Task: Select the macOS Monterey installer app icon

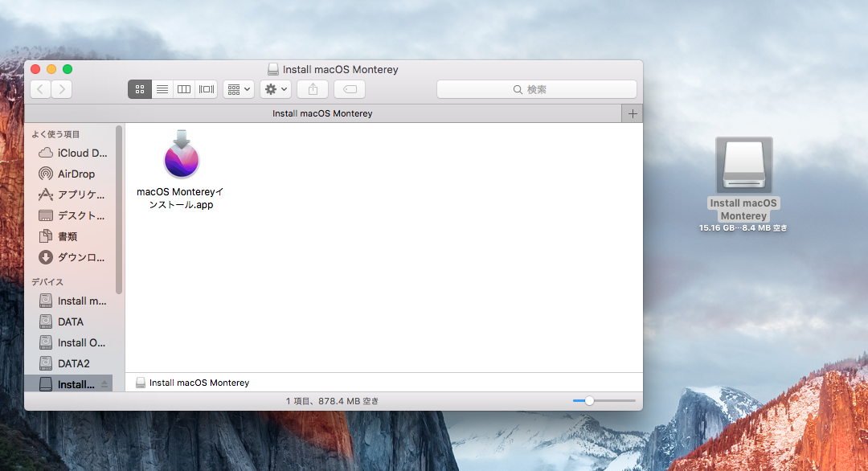Action: tap(181, 154)
